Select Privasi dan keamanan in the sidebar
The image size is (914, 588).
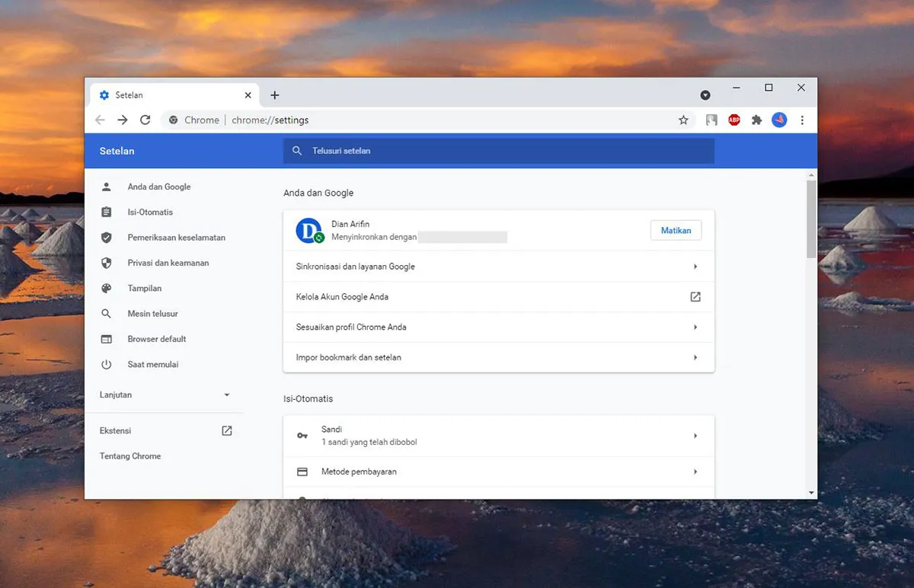(x=168, y=263)
